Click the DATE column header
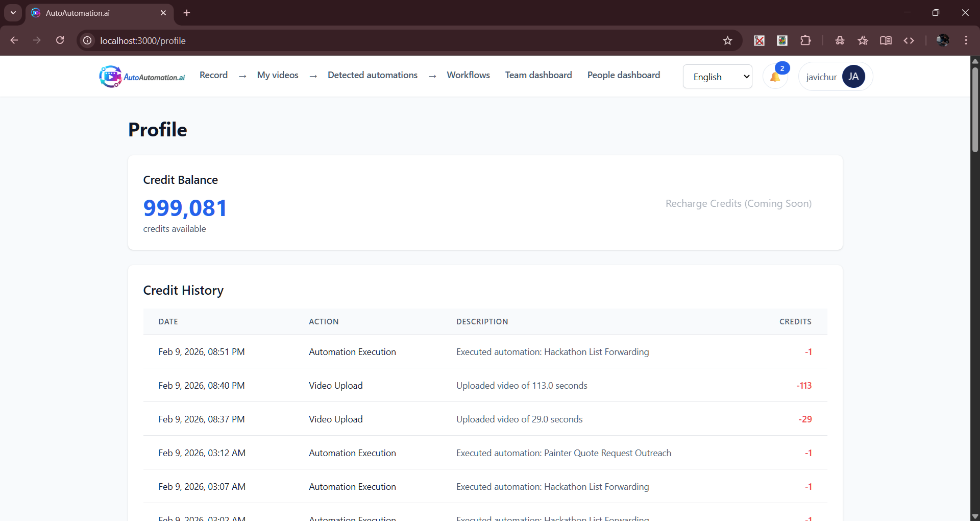 point(168,322)
